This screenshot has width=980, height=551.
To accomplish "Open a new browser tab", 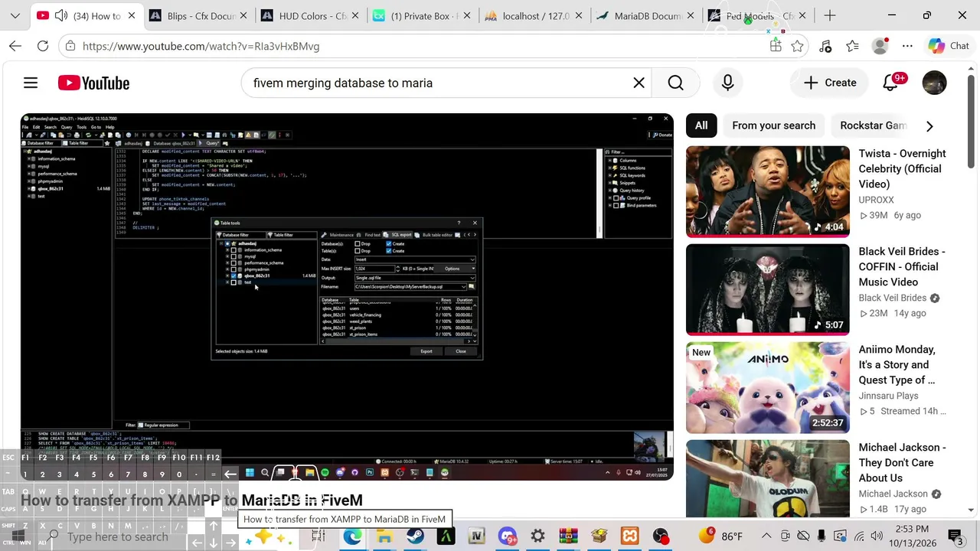I will pos(829,15).
